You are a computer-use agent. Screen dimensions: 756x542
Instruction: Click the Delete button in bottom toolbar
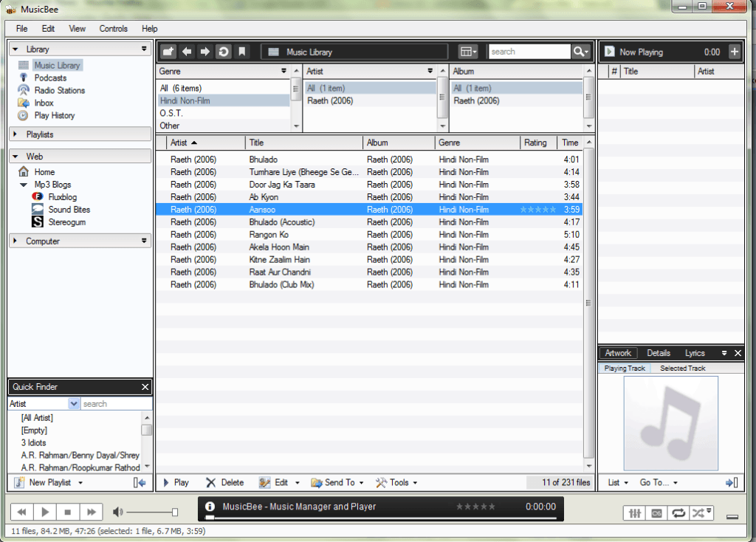224,482
